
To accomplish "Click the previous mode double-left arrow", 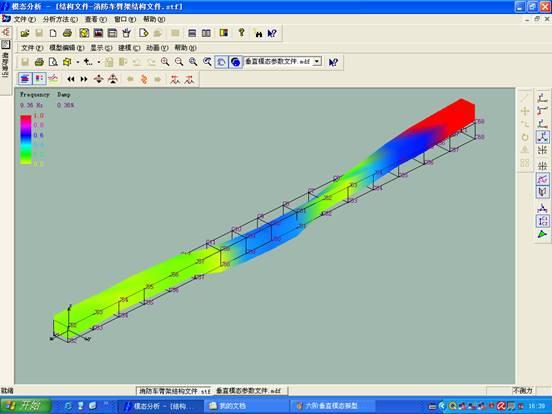I will pyautogui.click(x=71, y=79).
